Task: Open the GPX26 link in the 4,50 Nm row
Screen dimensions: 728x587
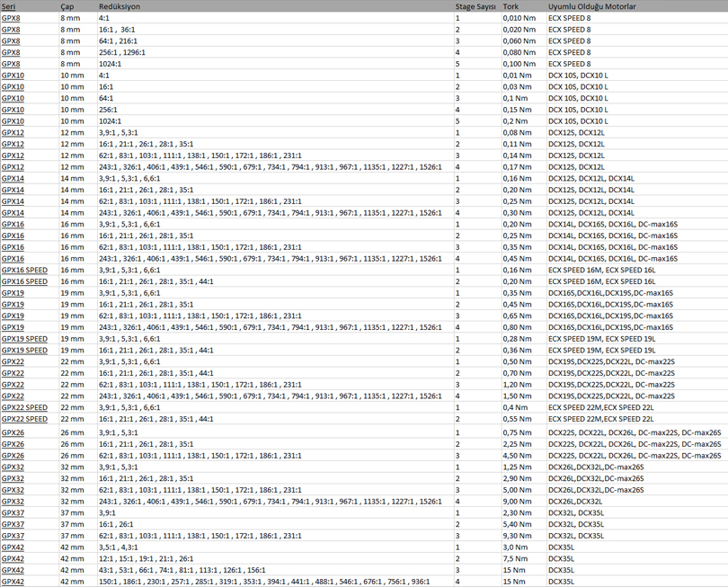Action: 13,456
